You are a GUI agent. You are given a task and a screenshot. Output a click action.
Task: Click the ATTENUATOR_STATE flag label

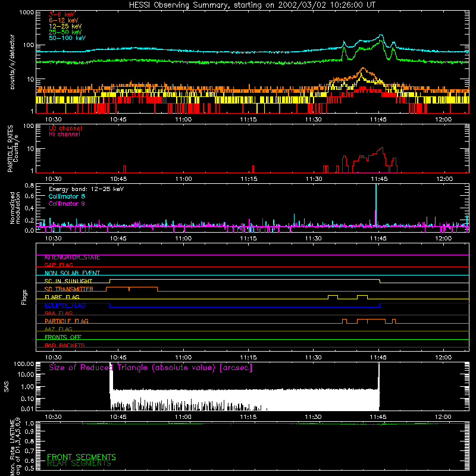72,258
